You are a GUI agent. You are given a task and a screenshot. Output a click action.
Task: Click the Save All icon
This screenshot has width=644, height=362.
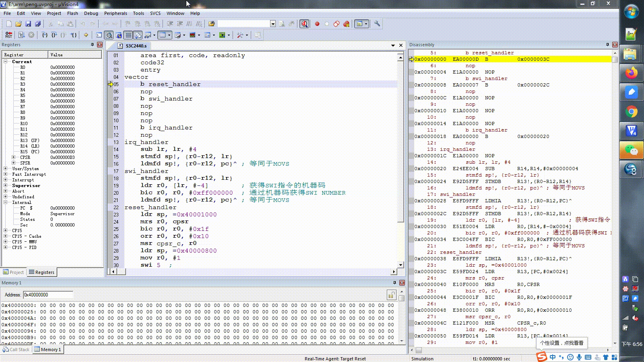point(38,24)
